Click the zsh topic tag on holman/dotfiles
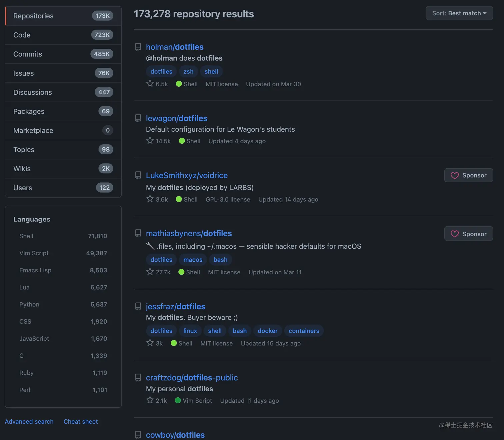504x440 pixels. (x=188, y=72)
